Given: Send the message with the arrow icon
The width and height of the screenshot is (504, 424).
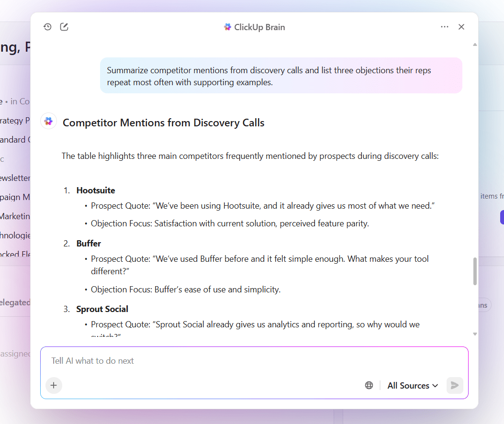Looking at the screenshot, I should click(x=454, y=385).
